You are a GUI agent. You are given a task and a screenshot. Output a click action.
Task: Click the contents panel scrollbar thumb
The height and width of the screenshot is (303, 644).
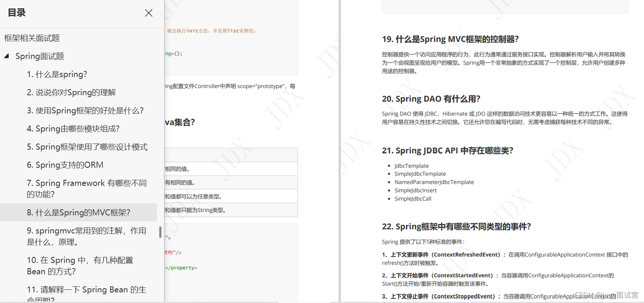coord(160,232)
